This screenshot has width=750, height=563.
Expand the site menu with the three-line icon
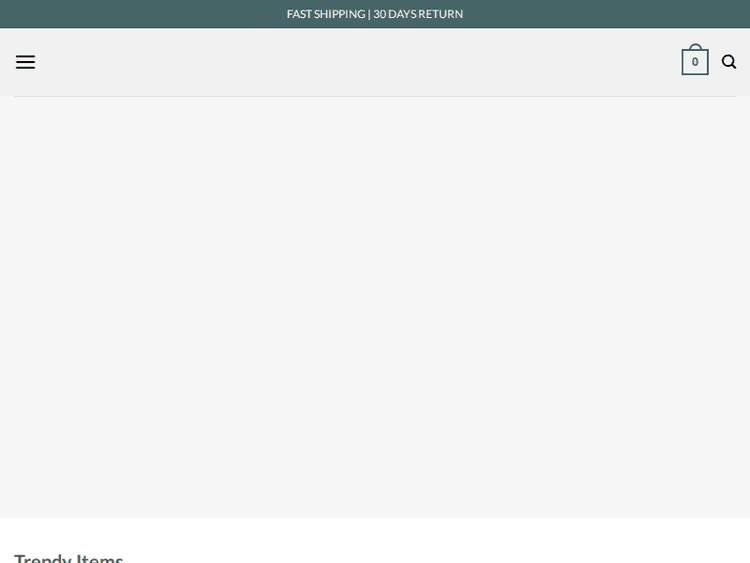25,62
